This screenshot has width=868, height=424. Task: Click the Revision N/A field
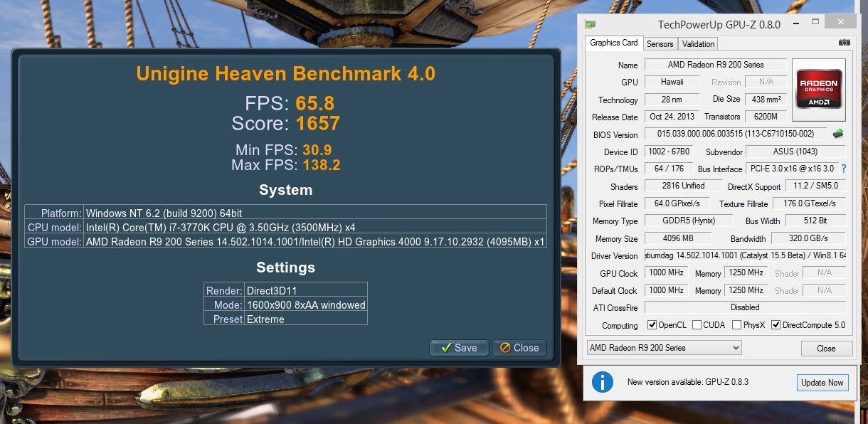tap(766, 82)
